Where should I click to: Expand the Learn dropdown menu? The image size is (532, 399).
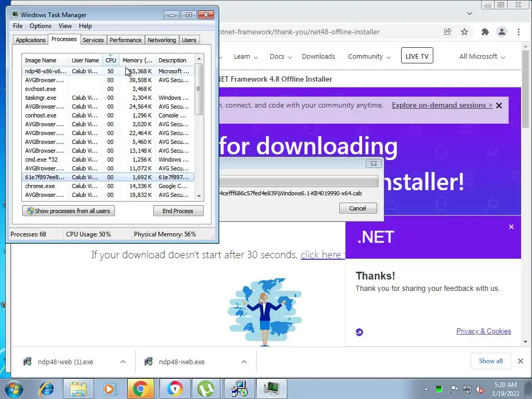246,57
